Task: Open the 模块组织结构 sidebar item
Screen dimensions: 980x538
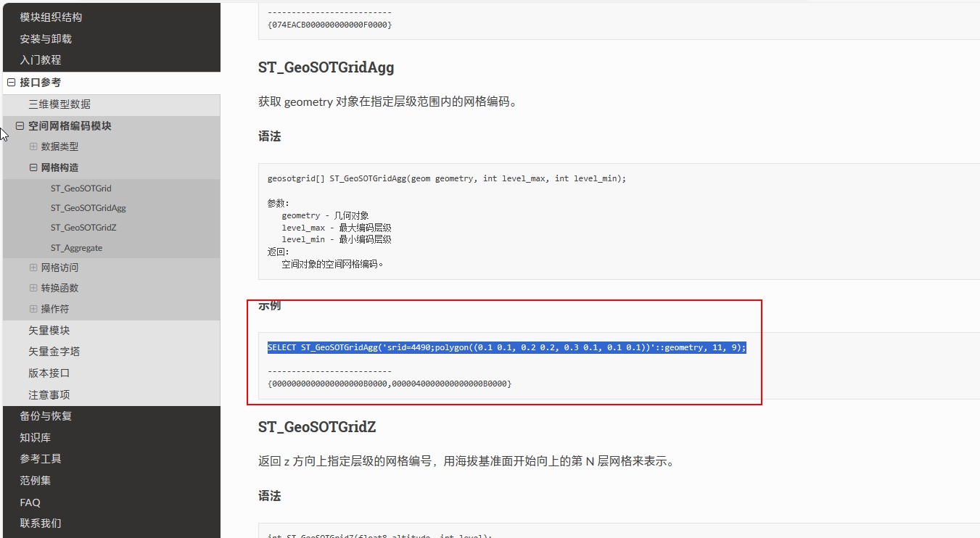Action: pos(51,17)
